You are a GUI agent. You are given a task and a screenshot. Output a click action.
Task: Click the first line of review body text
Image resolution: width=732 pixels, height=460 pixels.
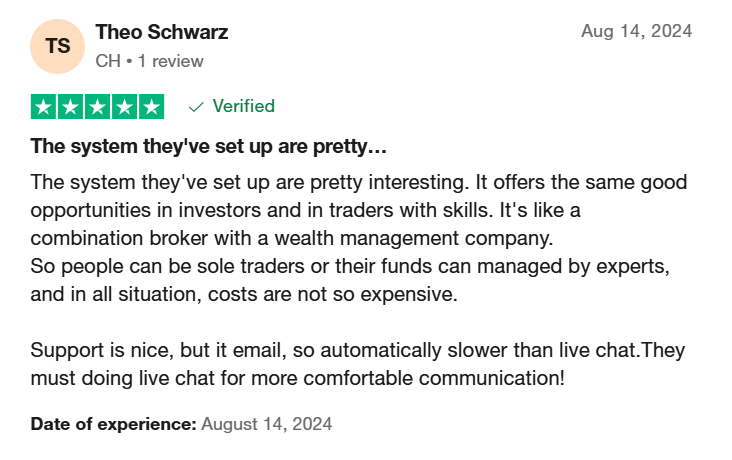click(359, 182)
